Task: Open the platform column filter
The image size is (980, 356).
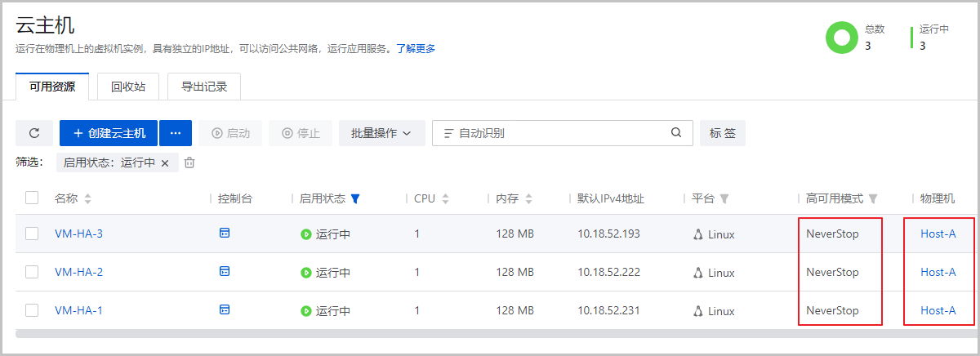Action: (x=724, y=198)
